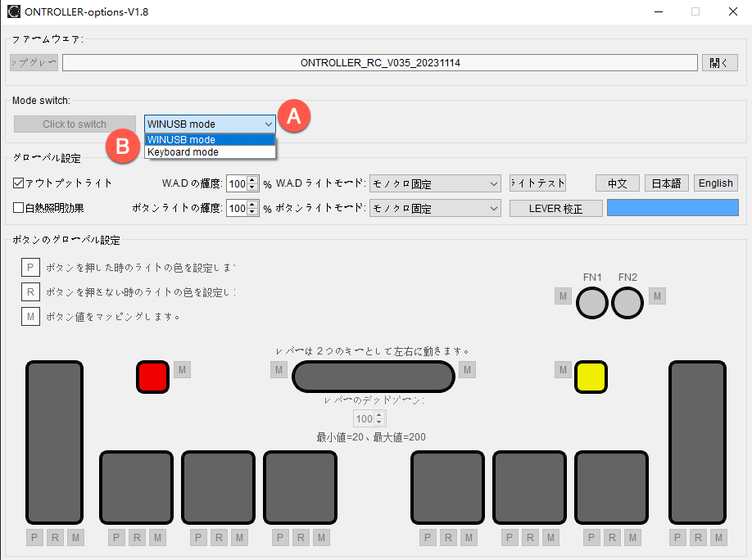Increase button light brightness with up arrow

253,204
